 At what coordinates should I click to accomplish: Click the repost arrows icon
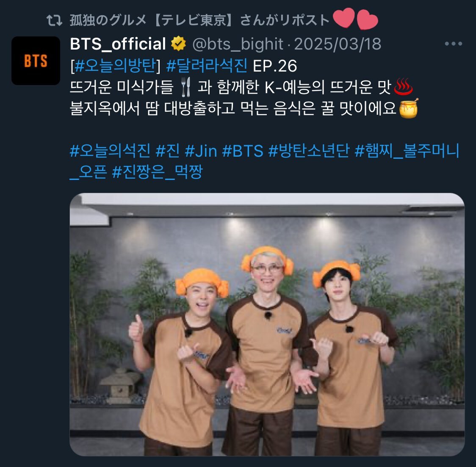coord(54,21)
